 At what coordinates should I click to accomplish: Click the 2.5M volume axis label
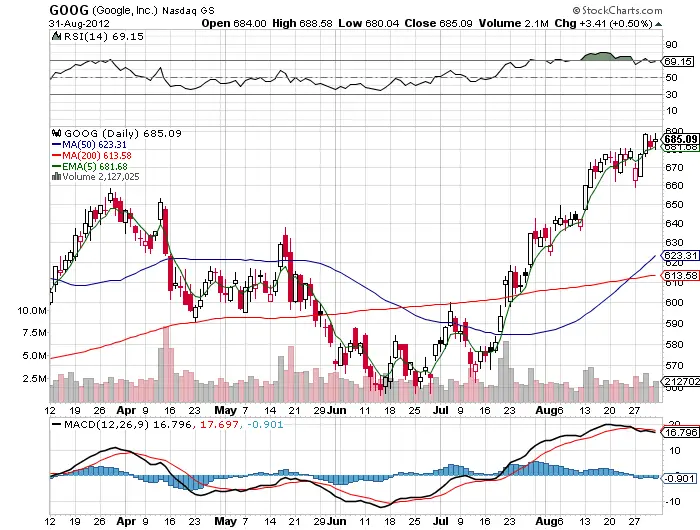coord(35,379)
